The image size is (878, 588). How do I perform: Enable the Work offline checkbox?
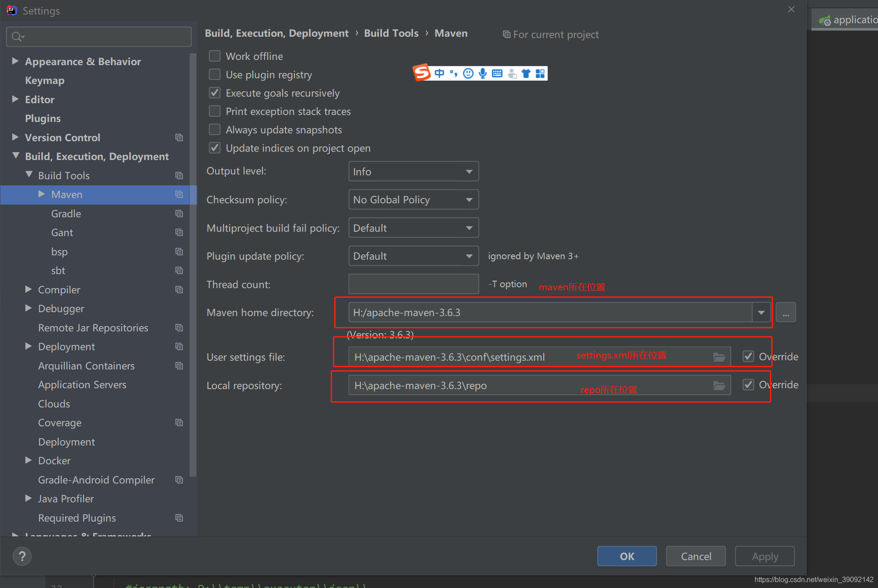(x=214, y=56)
